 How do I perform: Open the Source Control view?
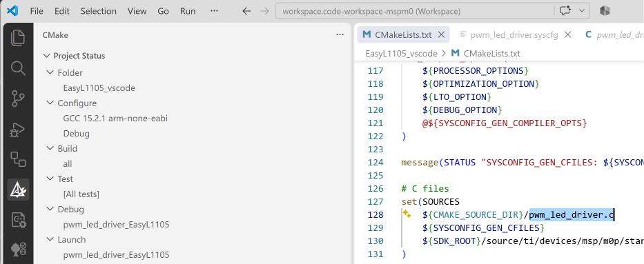pyautogui.click(x=18, y=99)
